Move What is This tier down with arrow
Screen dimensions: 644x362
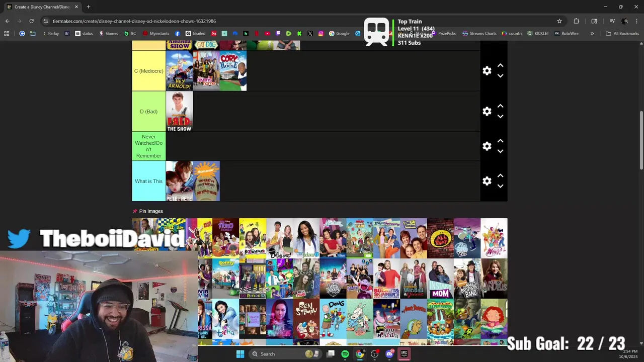pos(500,186)
